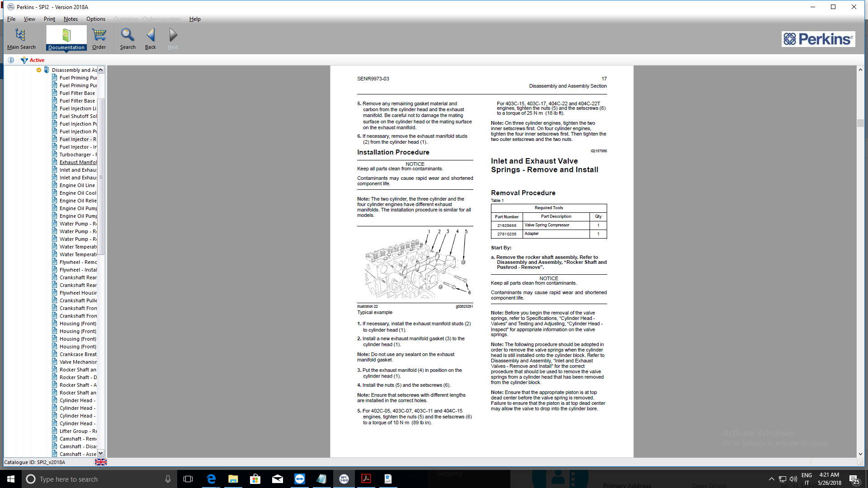Open the Options menu
The height and width of the screenshot is (488, 868).
pyautogui.click(x=96, y=19)
